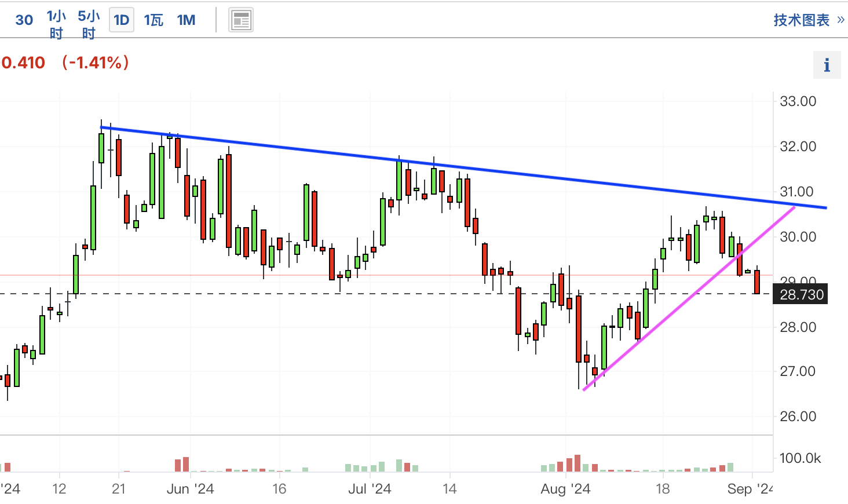Click the 33.00 price axis label

pos(798,101)
